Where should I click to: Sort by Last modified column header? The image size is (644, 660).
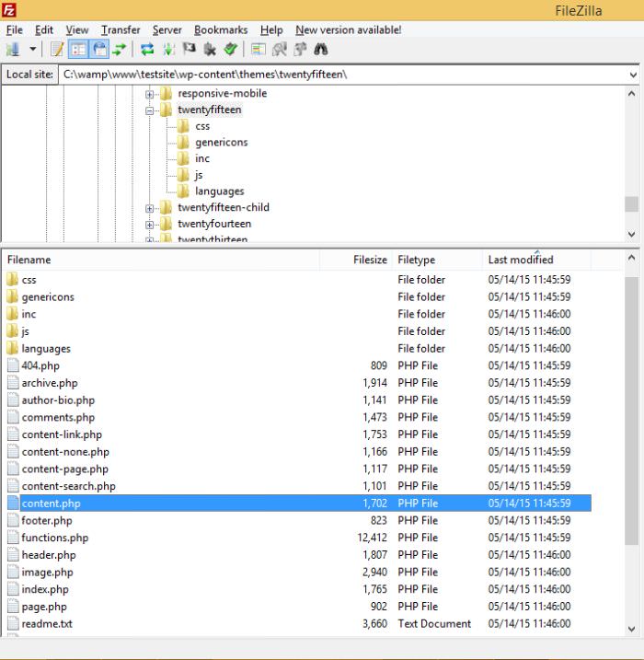[536, 260]
